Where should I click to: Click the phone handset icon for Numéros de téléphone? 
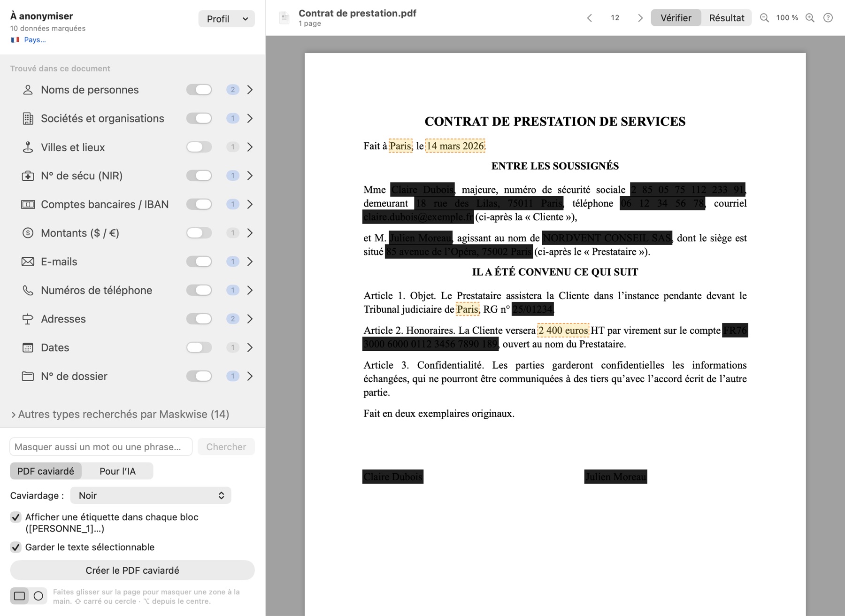click(28, 290)
